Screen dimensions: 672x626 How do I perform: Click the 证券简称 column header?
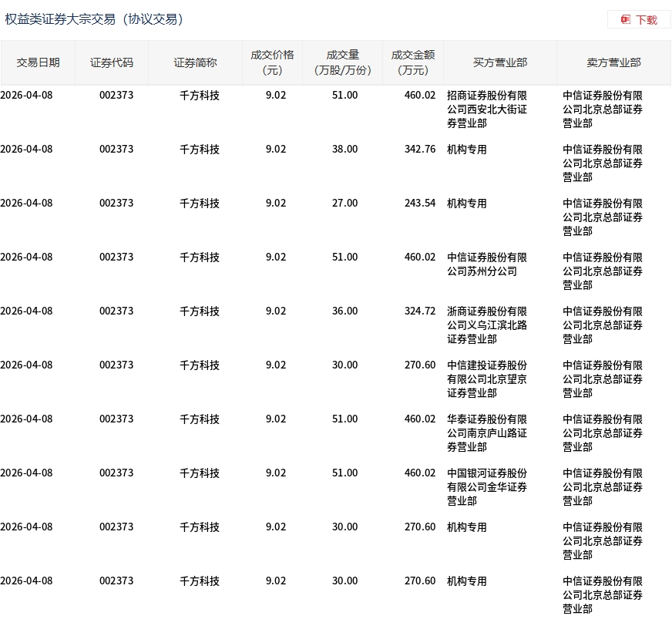coord(195,62)
